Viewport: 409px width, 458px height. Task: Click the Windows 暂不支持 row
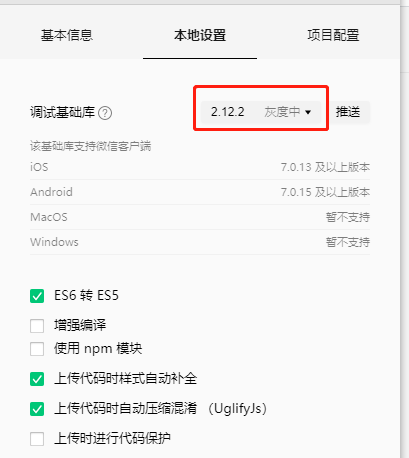[x=200, y=242]
